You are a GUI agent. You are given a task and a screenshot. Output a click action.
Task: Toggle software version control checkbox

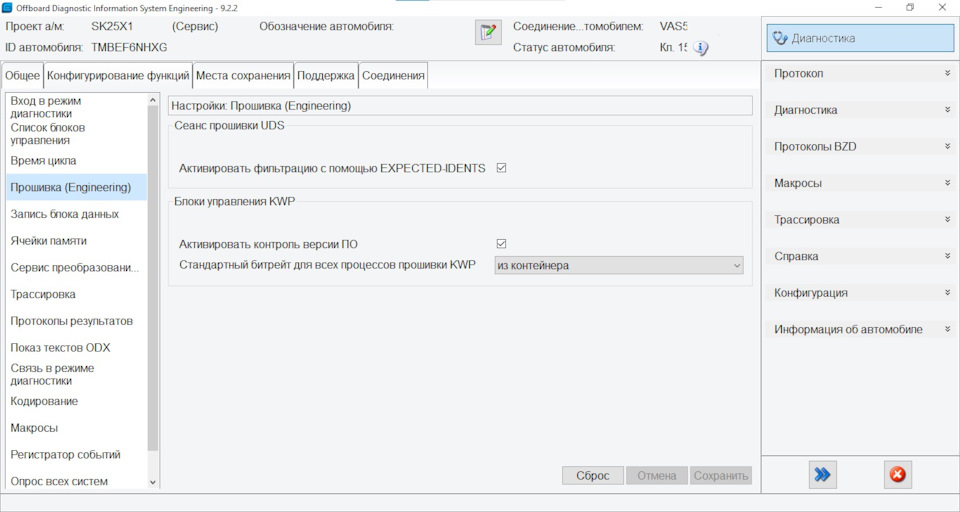point(501,244)
